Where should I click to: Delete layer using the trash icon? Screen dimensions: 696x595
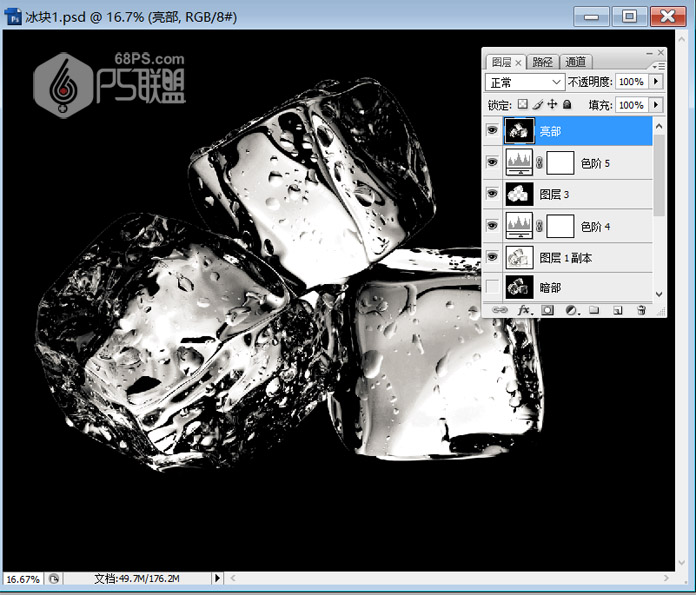(x=641, y=311)
